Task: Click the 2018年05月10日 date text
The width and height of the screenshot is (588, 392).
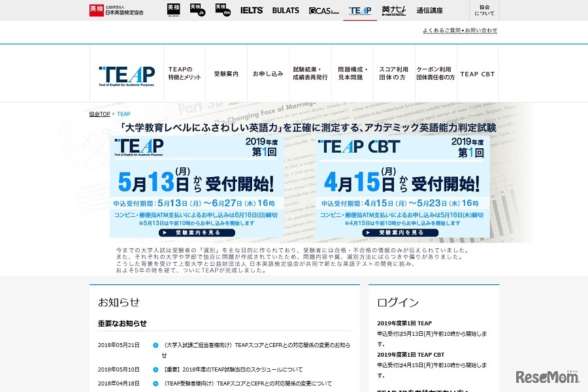Action: coord(118,370)
